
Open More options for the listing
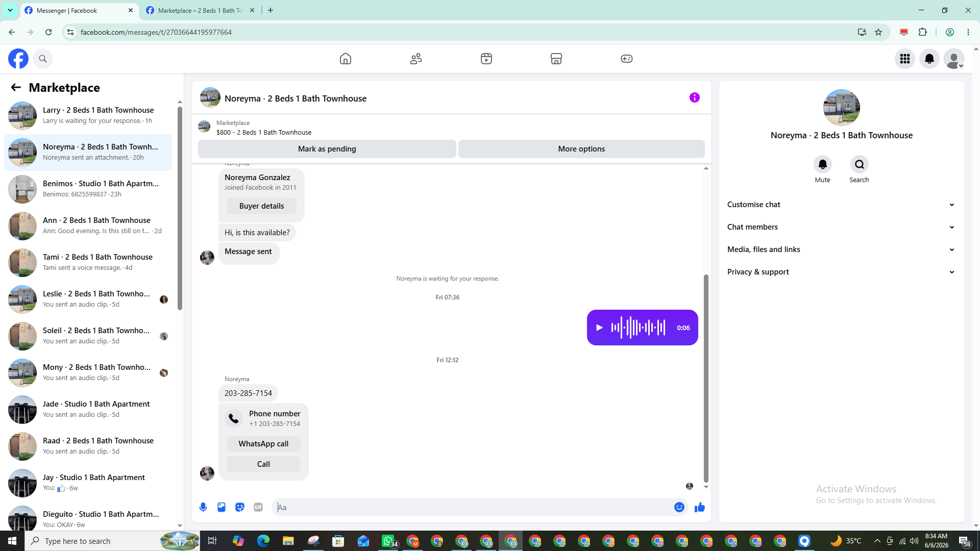[581, 149]
